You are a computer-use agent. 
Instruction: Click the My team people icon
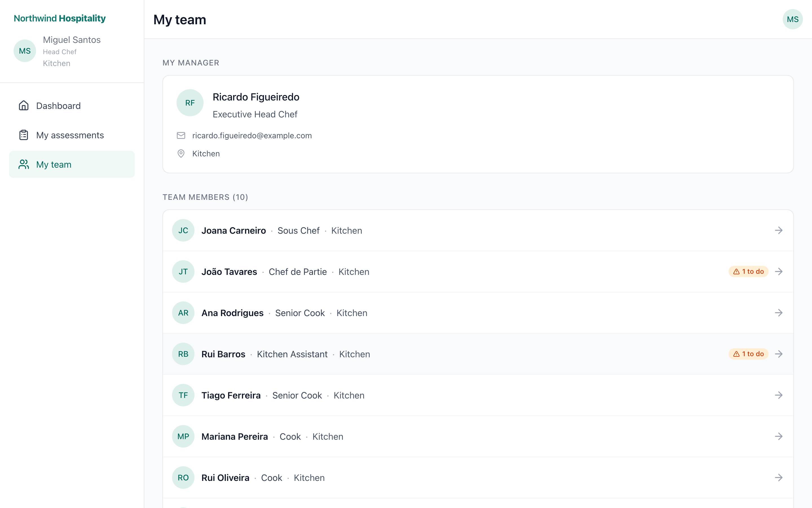[x=23, y=164]
